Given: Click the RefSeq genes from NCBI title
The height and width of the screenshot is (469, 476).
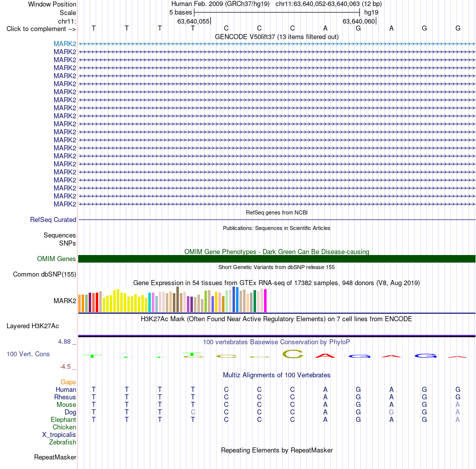Looking at the screenshot, I should point(277,212).
